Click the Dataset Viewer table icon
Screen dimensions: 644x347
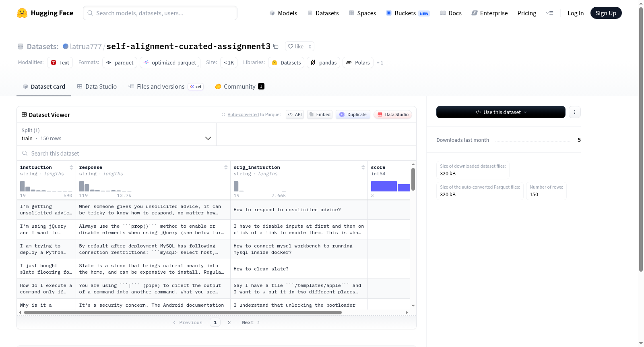coord(24,115)
